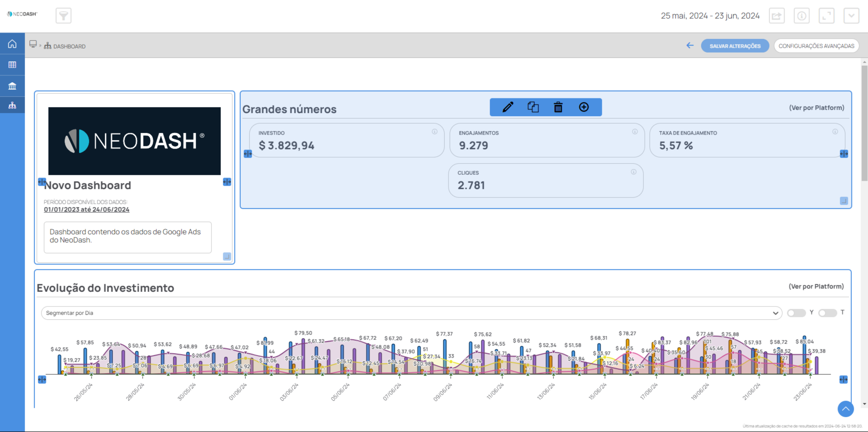Image resolution: width=868 pixels, height=432 pixels.
Task: Add a new metric with the plus icon
Action: tap(584, 107)
